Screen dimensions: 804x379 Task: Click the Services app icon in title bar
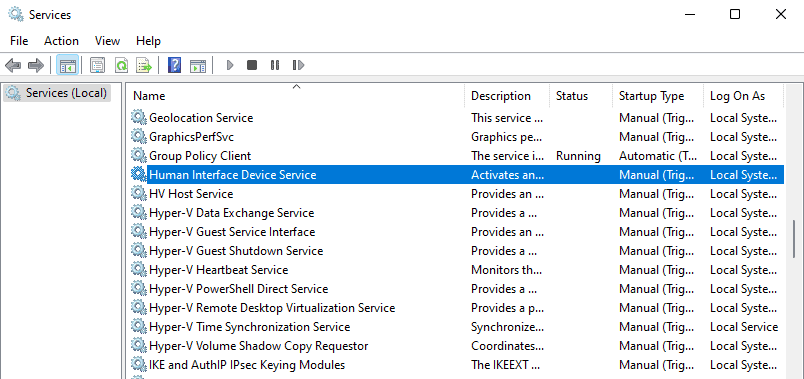pyautogui.click(x=15, y=14)
